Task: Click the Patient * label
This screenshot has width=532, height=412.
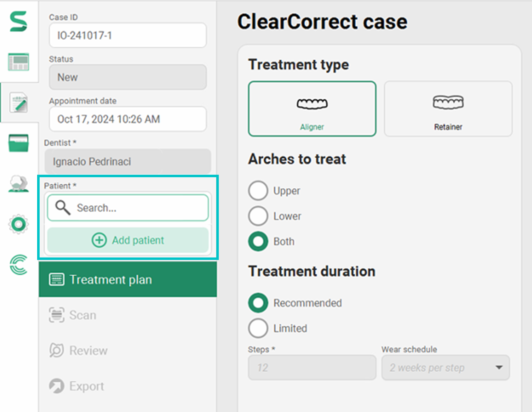Action: point(60,186)
